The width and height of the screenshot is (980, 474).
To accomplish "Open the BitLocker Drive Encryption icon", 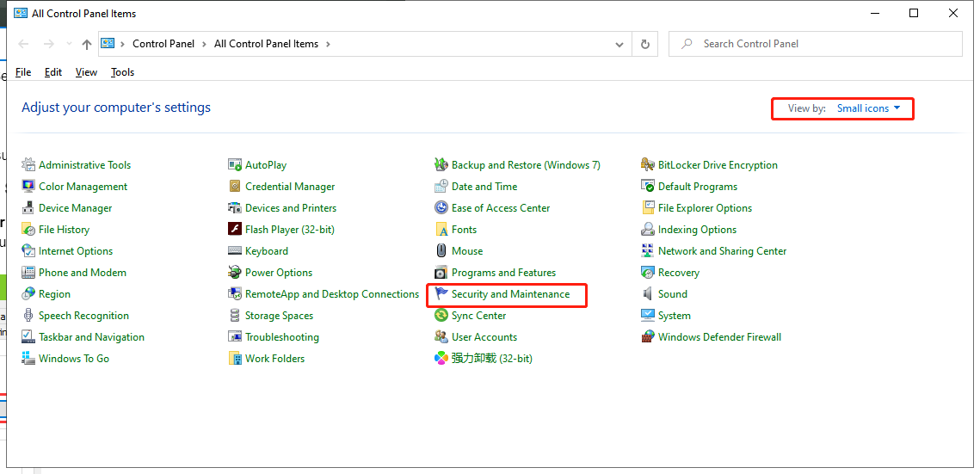I will [x=648, y=165].
